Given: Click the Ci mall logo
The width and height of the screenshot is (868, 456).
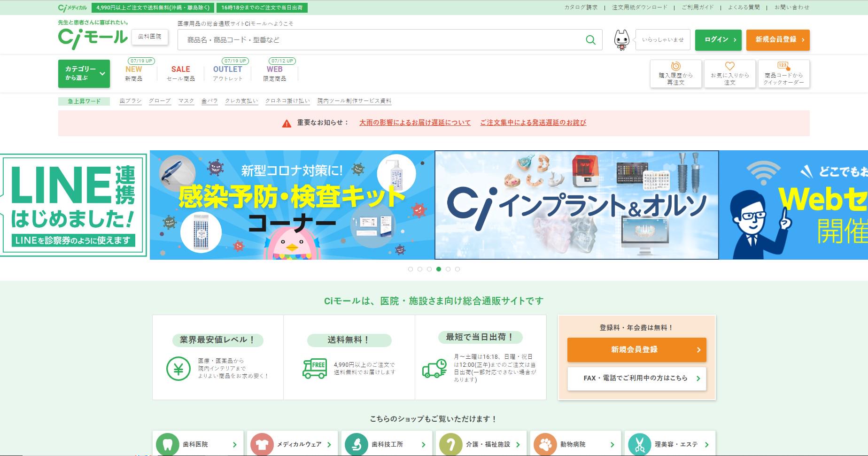Looking at the screenshot, I should [x=93, y=39].
